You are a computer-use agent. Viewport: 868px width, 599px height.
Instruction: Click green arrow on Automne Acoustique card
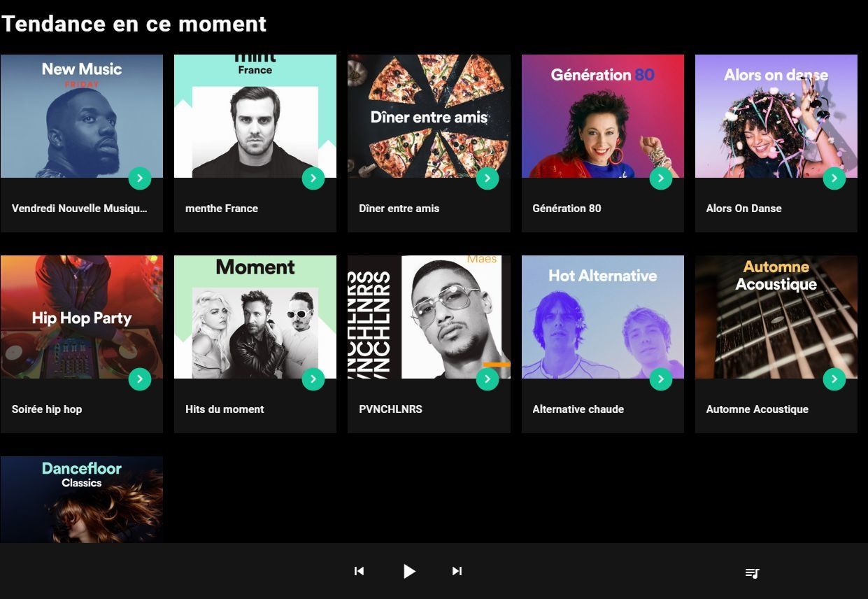[x=834, y=379]
